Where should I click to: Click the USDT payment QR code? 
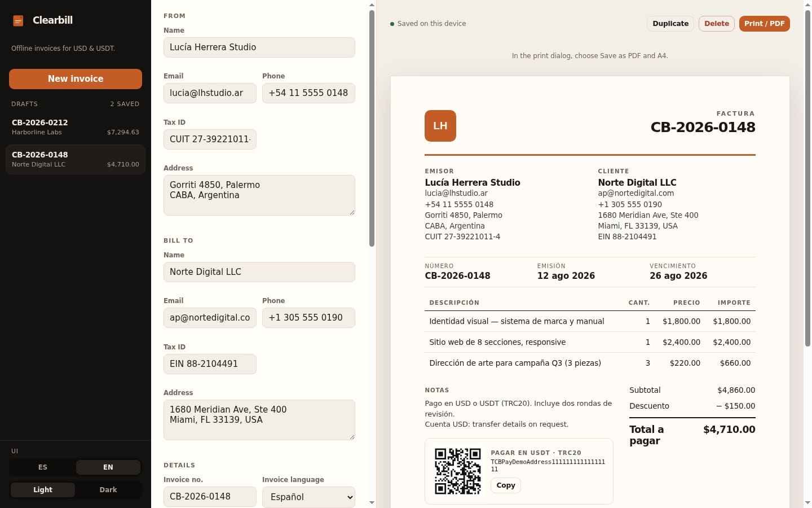[x=458, y=471]
